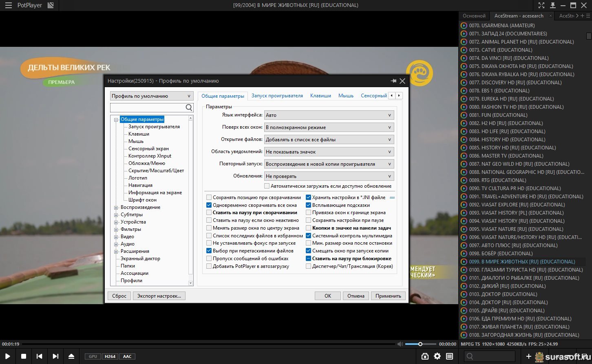Open the 'Язык интерфейса' dropdown
The image size is (592, 364).
coord(329,115)
